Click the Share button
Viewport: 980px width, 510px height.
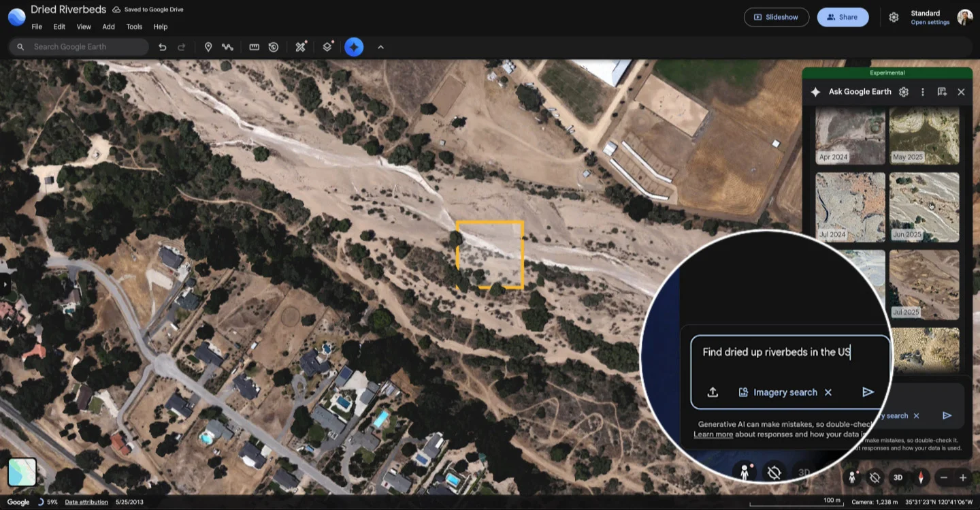(843, 17)
